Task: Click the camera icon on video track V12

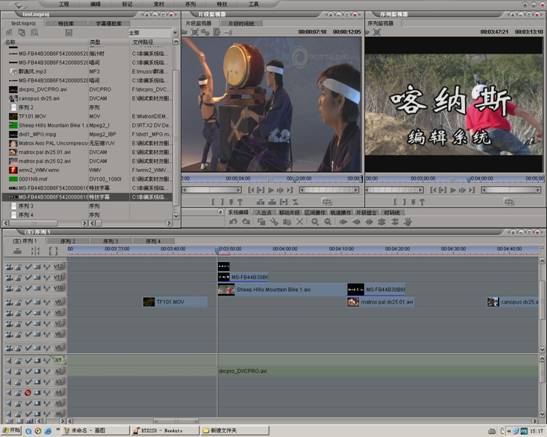Action: point(9,267)
